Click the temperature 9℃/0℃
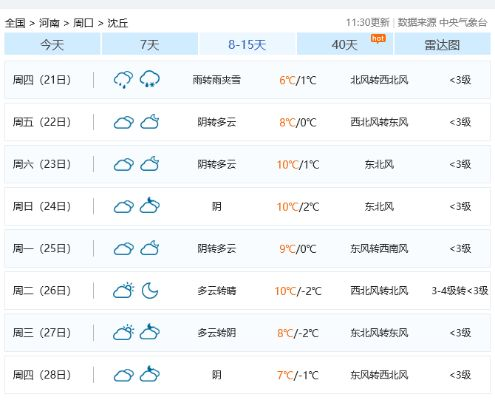The image size is (495, 400). click(298, 249)
